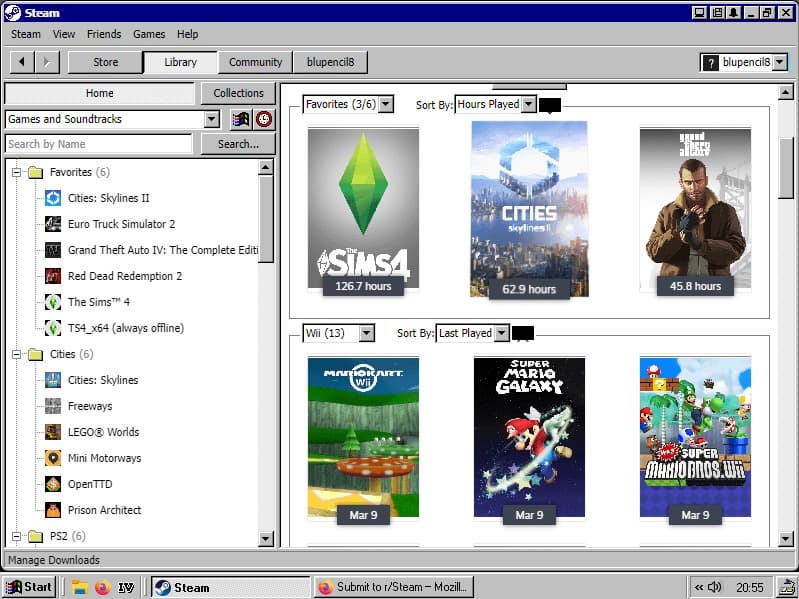Open the Cities Skylines II cover
The width and height of the screenshot is (799, 599).
(529, 209)
